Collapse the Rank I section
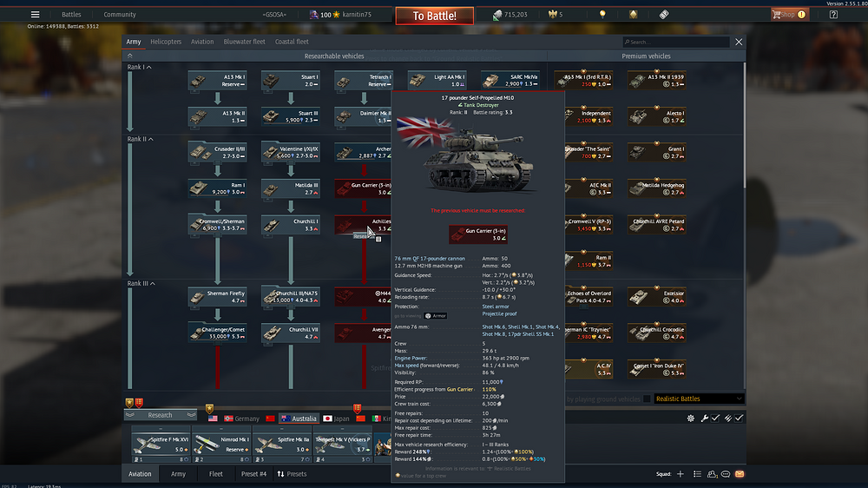This screenshot has width=868, height=488. 149,67
